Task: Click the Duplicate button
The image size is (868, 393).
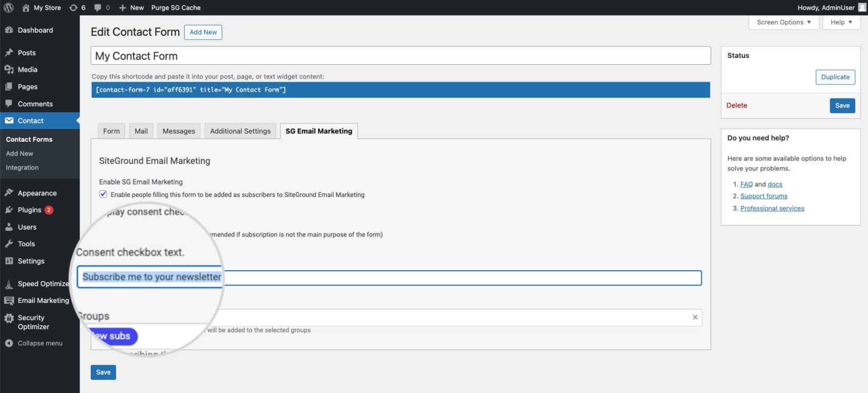Action: pyautogui.click(x=835, y=77)
